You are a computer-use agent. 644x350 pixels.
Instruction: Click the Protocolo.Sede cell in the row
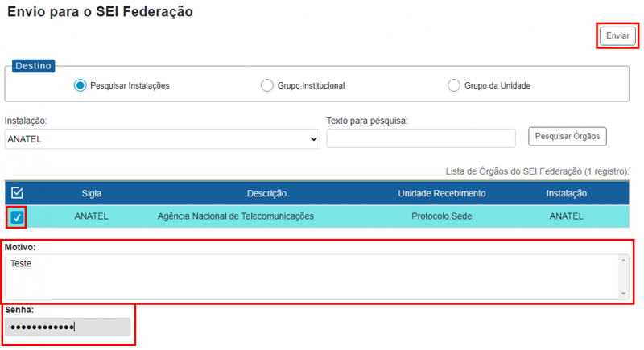click(442, 216)
